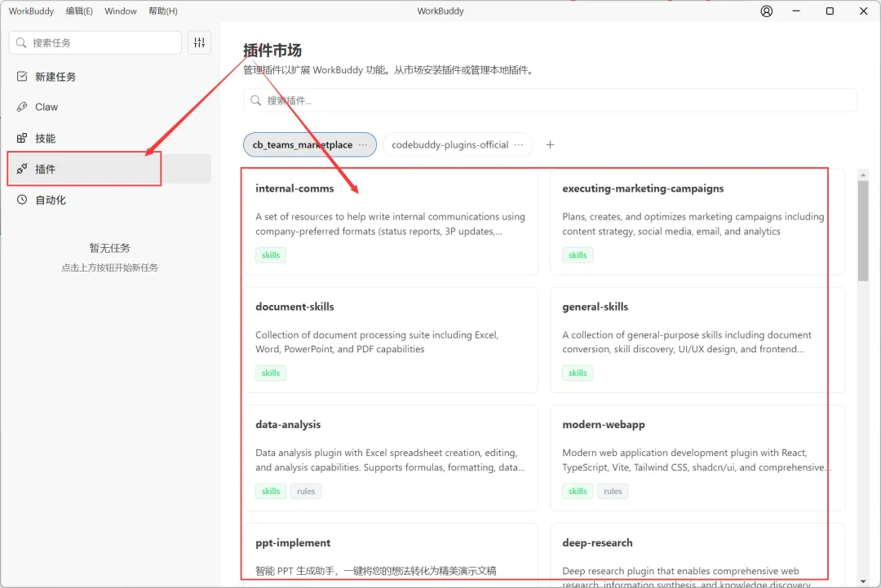Click internal-comms description text
Viewport: 881px width, 588px height.
391,223
